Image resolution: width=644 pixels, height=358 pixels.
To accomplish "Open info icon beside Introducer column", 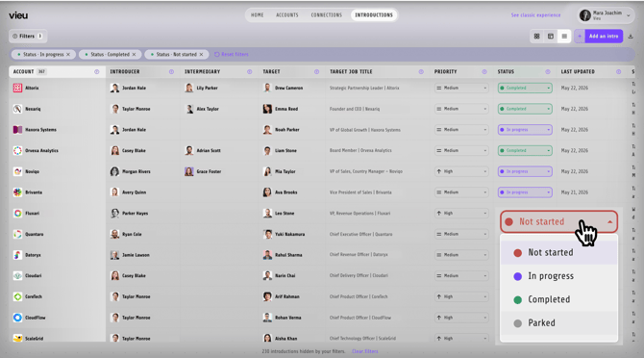I will click(x=171, y=71).
